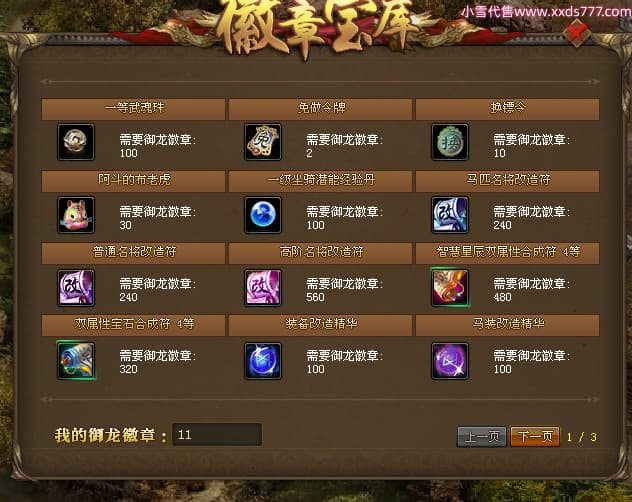632x502 pixels.
Task: Choose the 高阶名将改造符 pink icon
Action: (x=263, y=287)
